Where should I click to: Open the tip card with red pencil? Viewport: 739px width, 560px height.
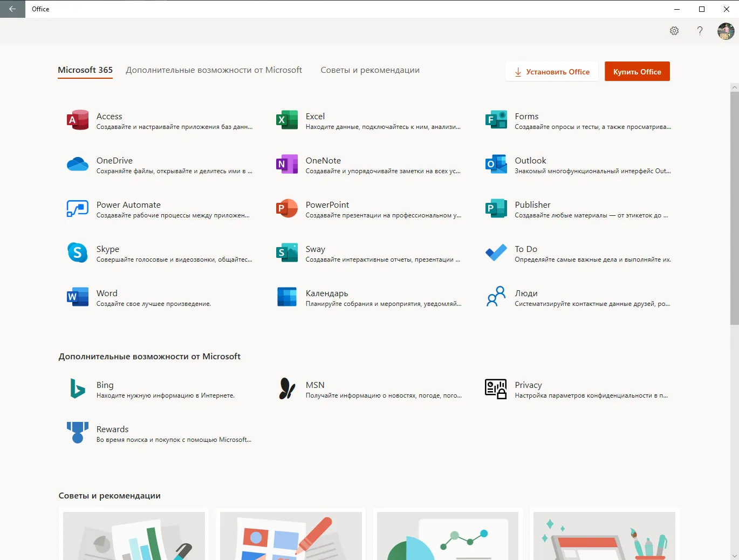click(x=291, y=534)
